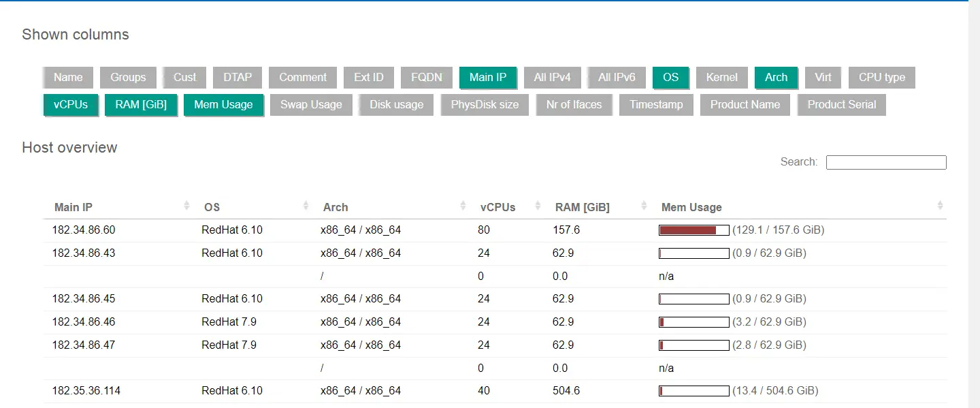Toggle the FQDN column button

[x=427, y=78]
